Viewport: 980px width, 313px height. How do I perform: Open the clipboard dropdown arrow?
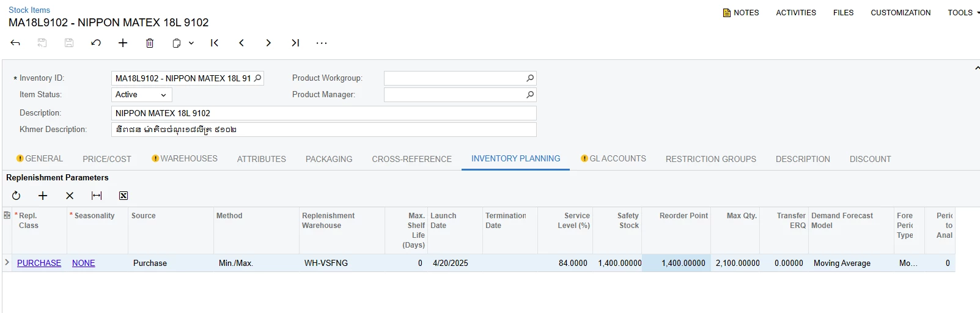click(x=191, y=43)
